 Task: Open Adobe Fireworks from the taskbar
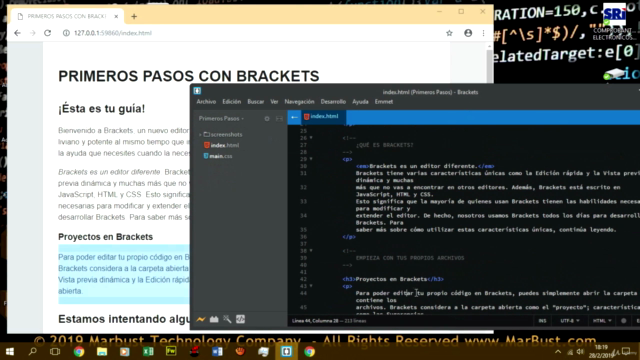click(171, 351)
